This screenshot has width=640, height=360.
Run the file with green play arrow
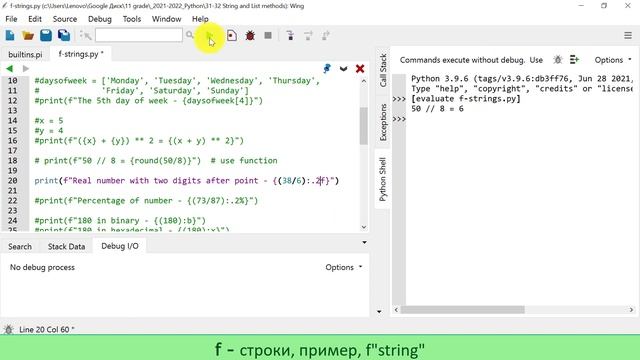[209, 36]
